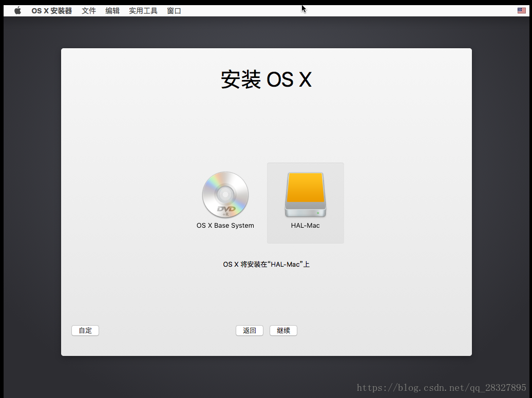This screenshot has width=532, height=398.
Task: Open the 窗口 menu
Action: [x=174, y=11]
